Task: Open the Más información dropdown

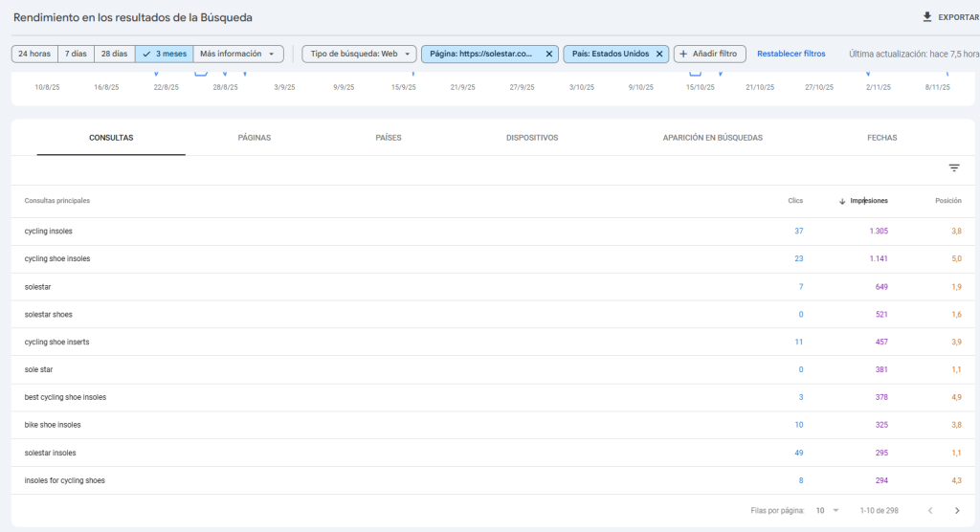Action: click(239, 55)
